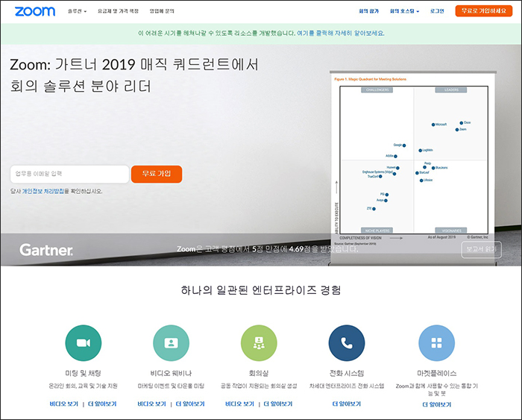
Task: Click the orange 무료 가입 button
Action: tap(157, 174)
